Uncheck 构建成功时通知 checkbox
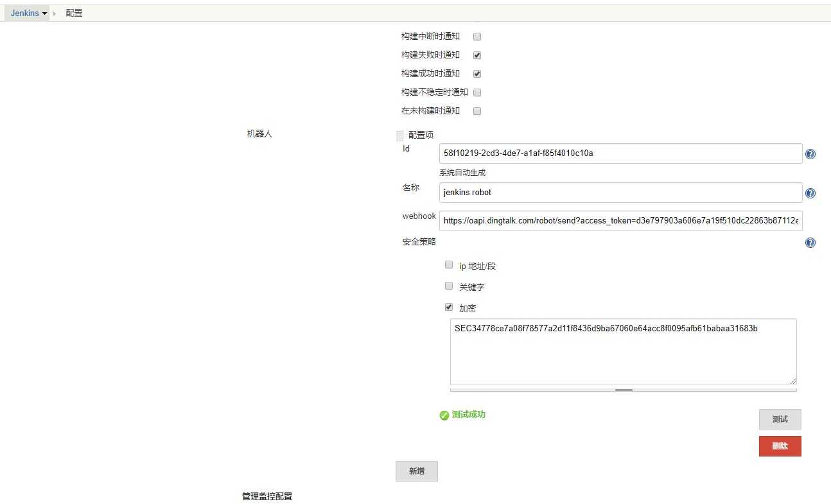 pos(477,74)
